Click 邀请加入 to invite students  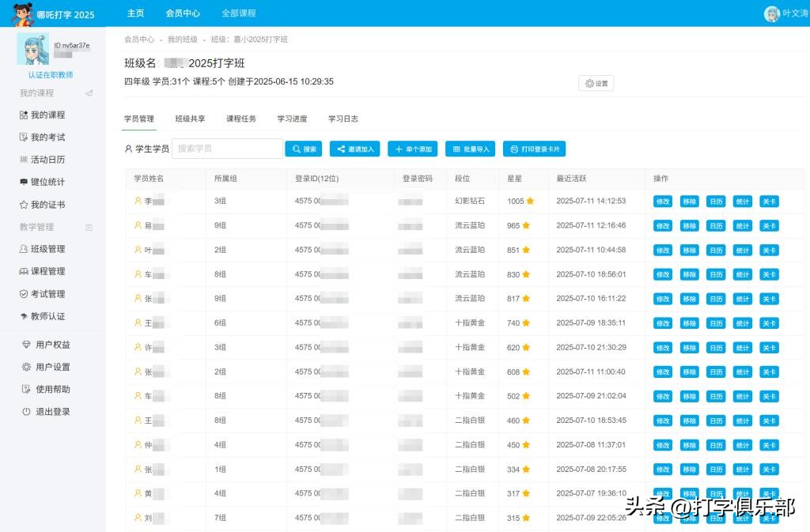click(354, 149)
